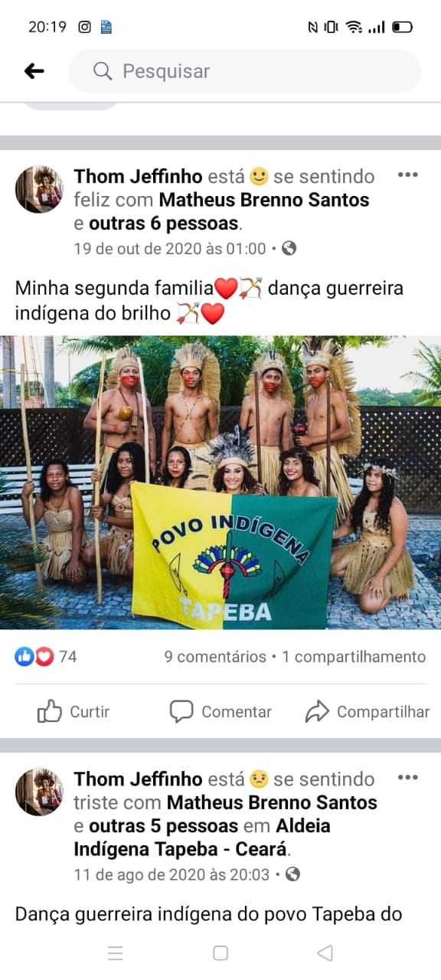Open first post's three-dot options menu
Viewport: 441px width, 980px height.
pyautogui.click(x=407, y=175)
